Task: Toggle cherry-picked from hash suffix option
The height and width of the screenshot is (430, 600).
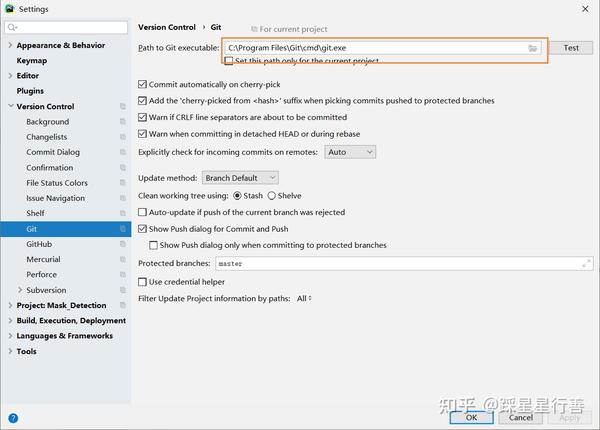Action: click(x=142, y=101)
